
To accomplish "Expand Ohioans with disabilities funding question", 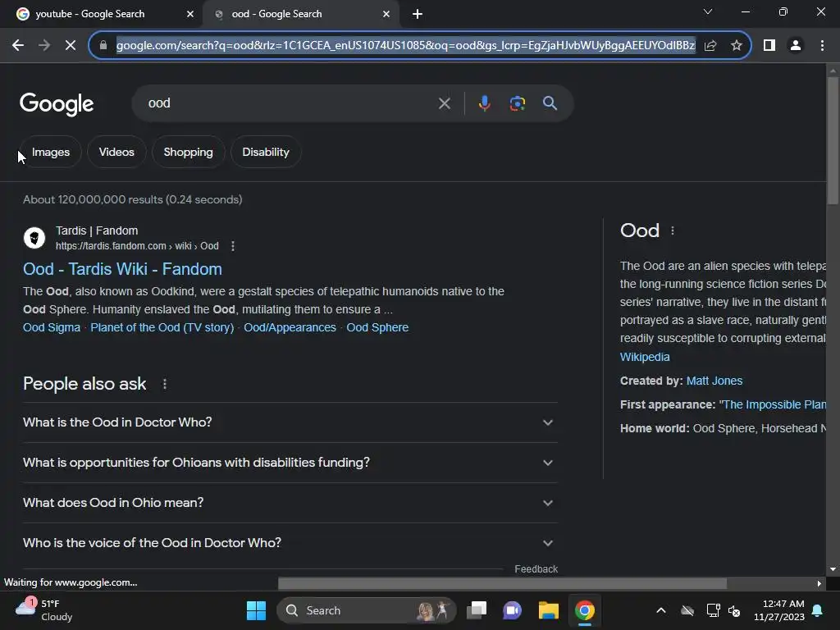I will pyautogui.click(x=290, y=463).
